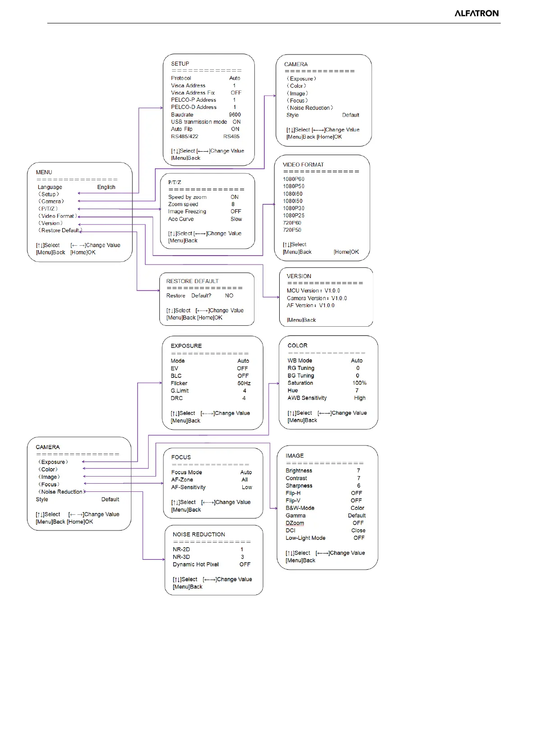The width and height of the screenshot is (535, 756).
Task: Click the MCU Version V1.0.0 line
Action: [313, 291]
